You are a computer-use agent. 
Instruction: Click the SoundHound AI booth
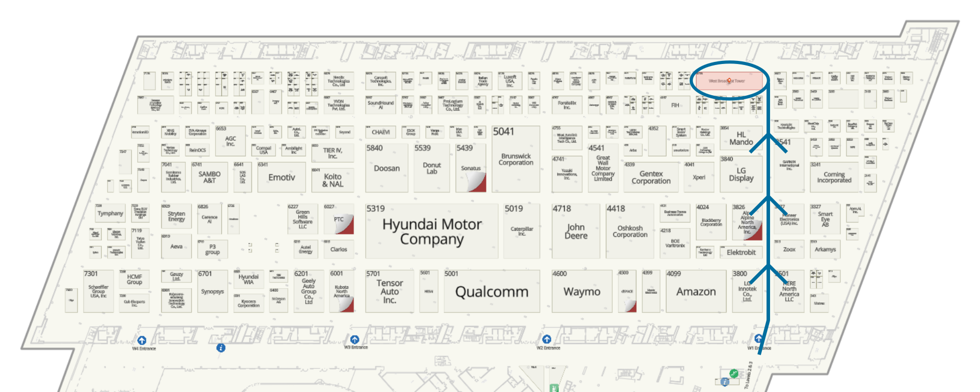click(380, 105)
